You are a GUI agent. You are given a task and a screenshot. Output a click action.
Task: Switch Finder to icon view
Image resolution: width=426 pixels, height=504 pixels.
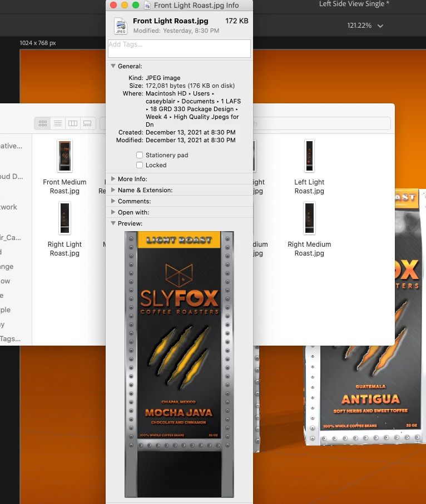pos(43,123)
